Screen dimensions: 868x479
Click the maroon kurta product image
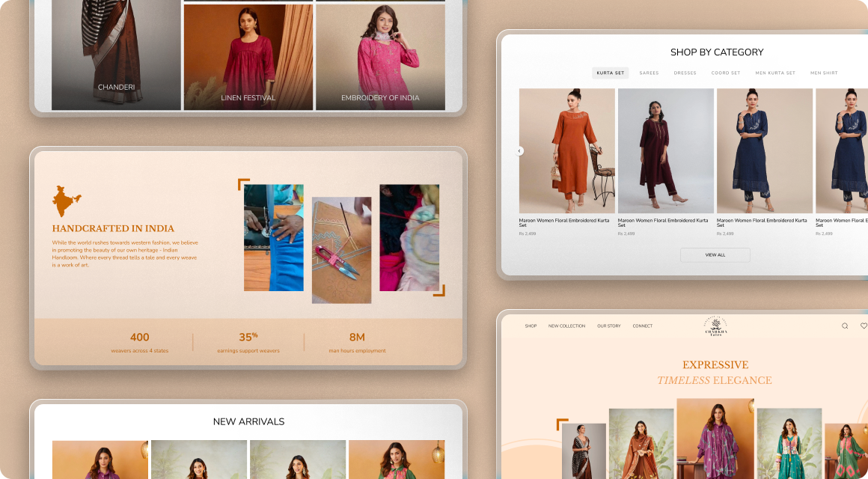[666, 150]
